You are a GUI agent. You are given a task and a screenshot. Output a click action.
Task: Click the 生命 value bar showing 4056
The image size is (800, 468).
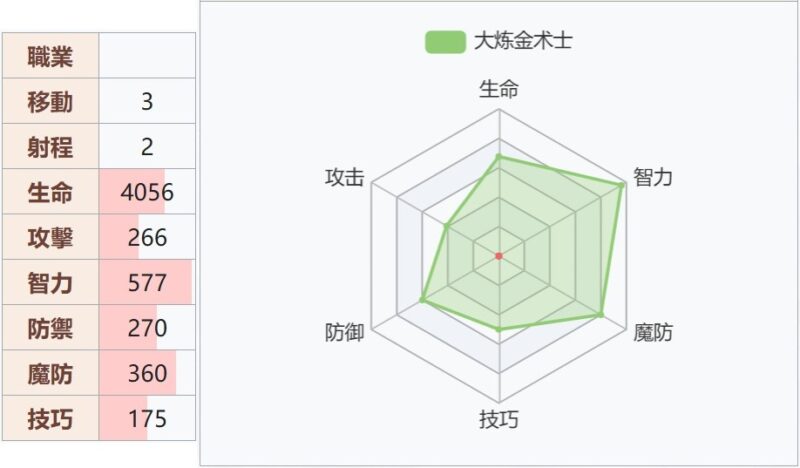pos(147,192)
